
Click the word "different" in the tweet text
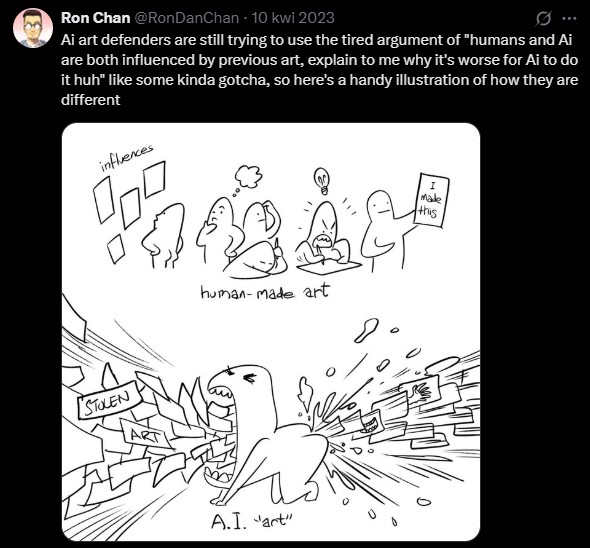pos(90,100)
